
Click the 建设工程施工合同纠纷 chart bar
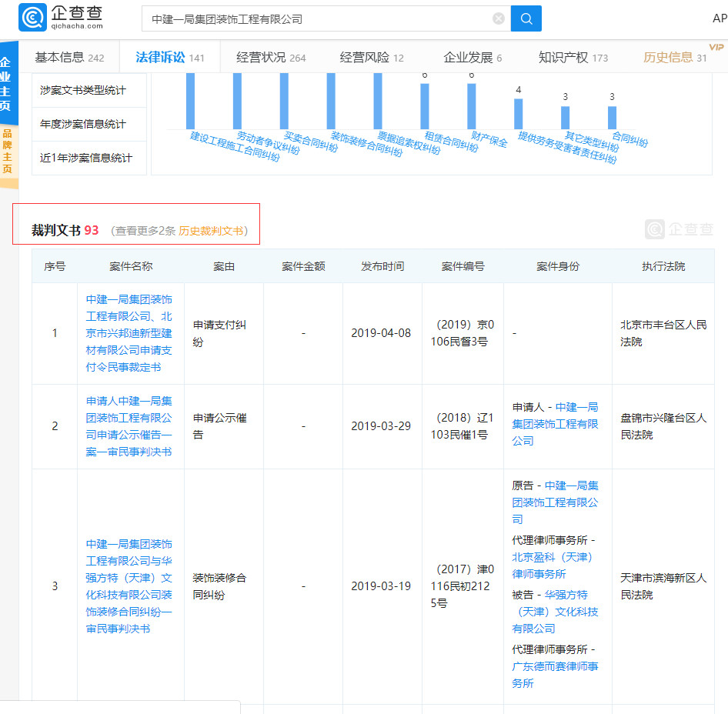tap(190, 101)
